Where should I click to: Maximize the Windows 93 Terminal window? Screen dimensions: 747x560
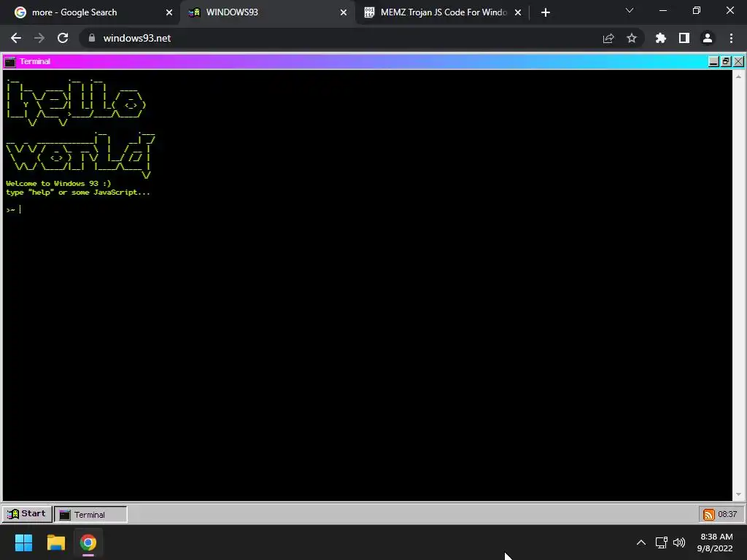click(726, 61)
